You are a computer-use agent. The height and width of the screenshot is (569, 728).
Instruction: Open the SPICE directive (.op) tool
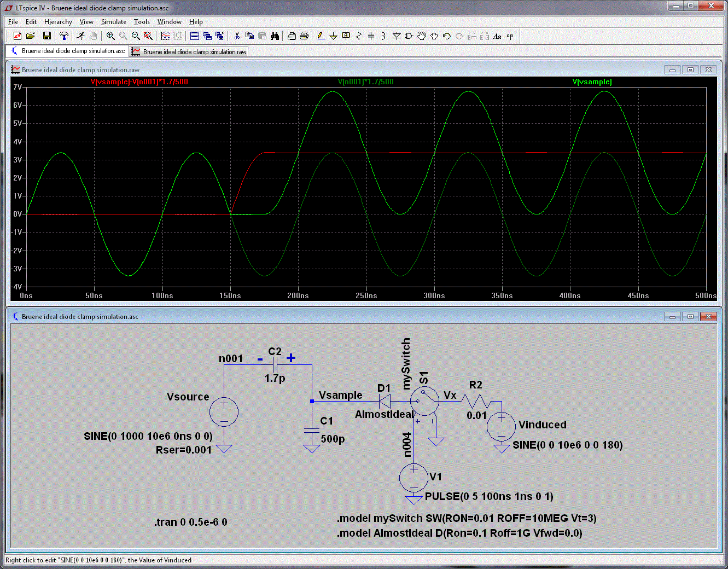tap(510, 36)
